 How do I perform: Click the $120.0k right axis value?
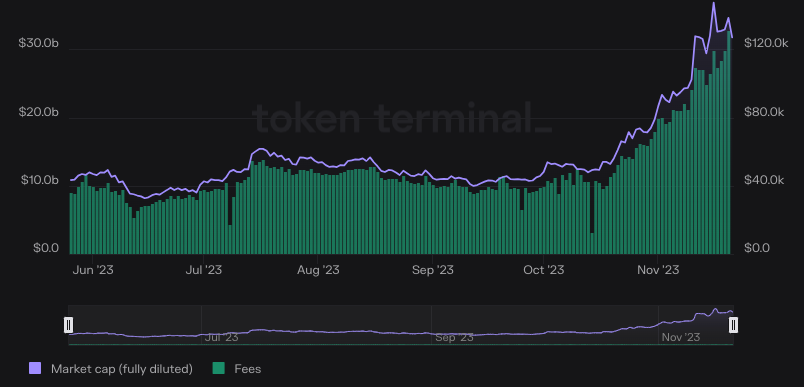[x=766, y=44]
